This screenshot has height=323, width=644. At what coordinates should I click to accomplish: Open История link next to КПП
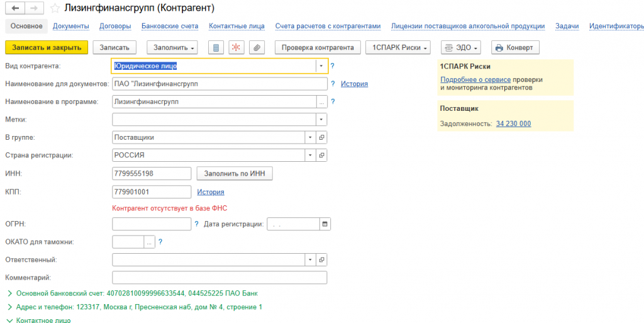(x=211, y=192)
